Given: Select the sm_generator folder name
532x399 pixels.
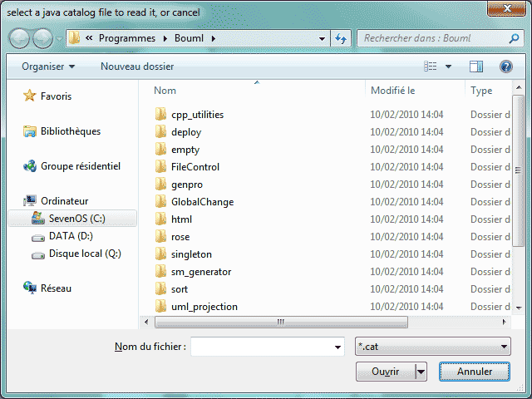Looking at the screenshot, I should tap(201, 272).
